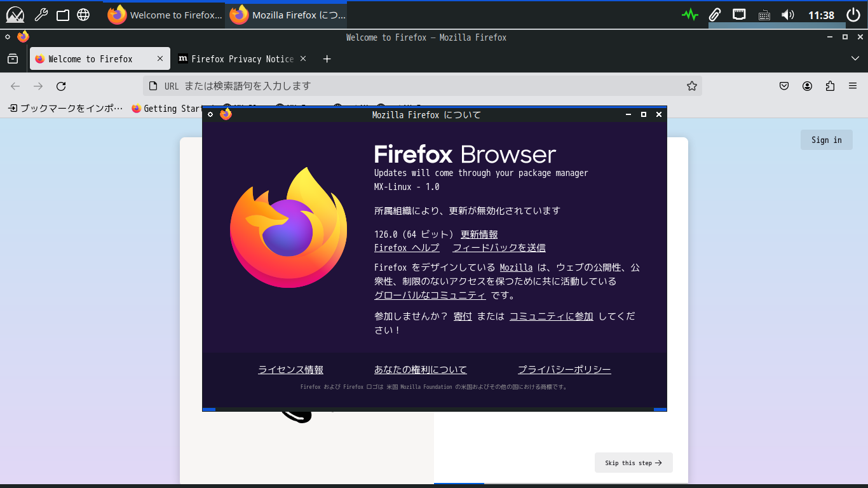Open the Firefox main window's title bar menu icon
This screenshot has width=868, height=488.
[8, 37]
